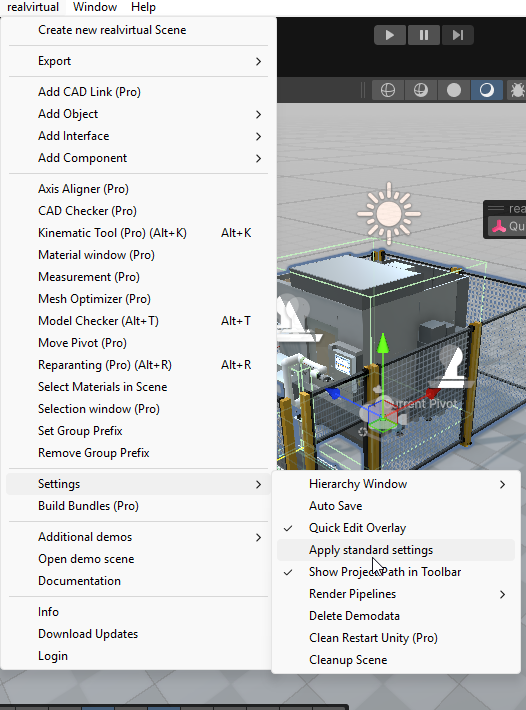Open the realvirtual menu

coord(33,7)
